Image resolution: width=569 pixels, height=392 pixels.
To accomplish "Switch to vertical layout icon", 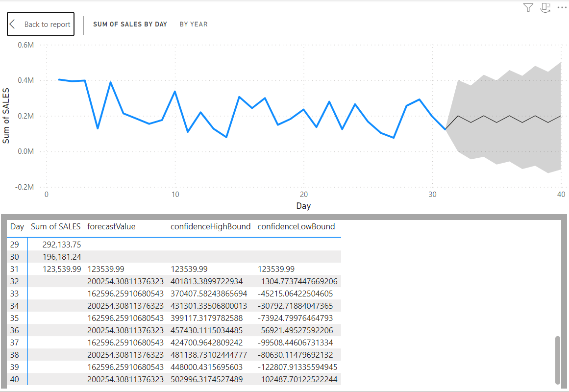I will click(545, 7).
